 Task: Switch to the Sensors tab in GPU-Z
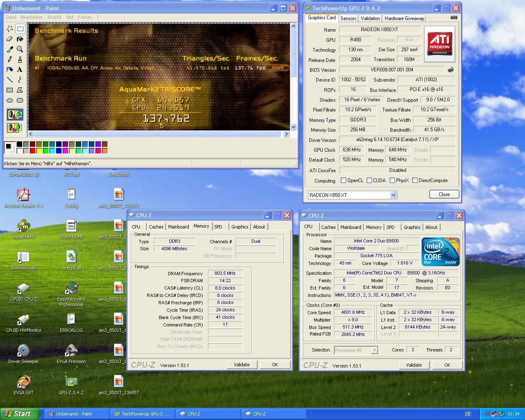coord(348,18)
